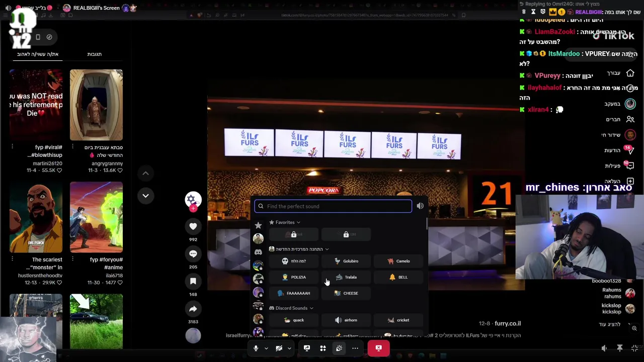Play the POLIZIA sound
Screen dimensions: 644x362
[294, 277]
